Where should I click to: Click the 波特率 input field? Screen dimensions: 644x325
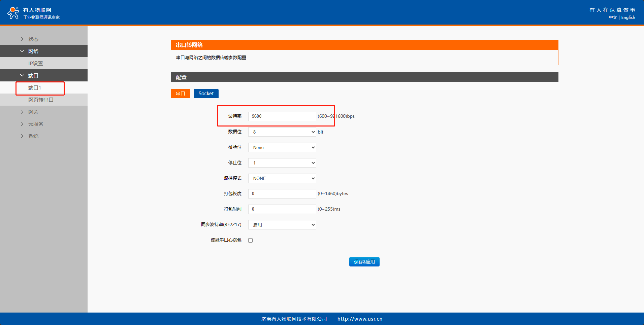pyautogui.click(x=282, y=116)
